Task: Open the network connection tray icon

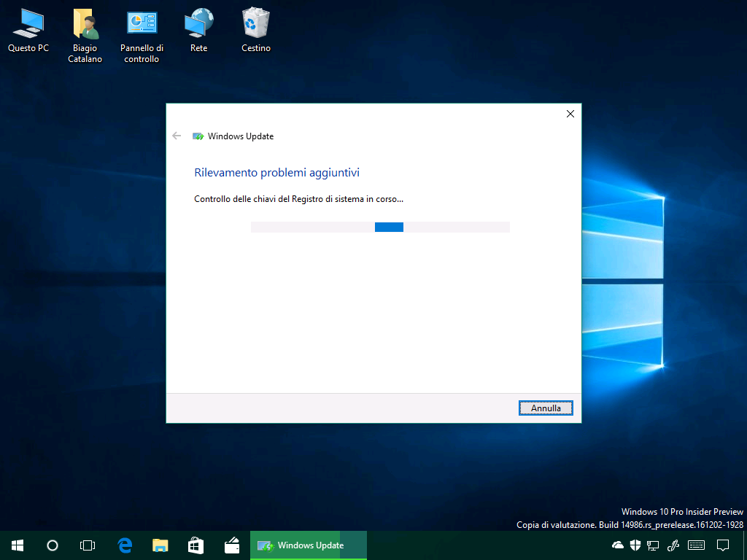Action: coord(653,545)
